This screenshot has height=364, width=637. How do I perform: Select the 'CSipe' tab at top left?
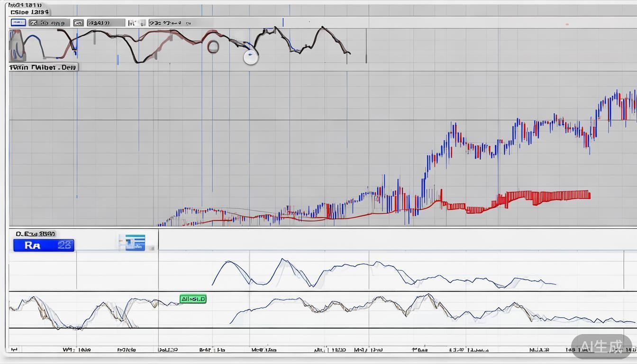pos(29,12)
